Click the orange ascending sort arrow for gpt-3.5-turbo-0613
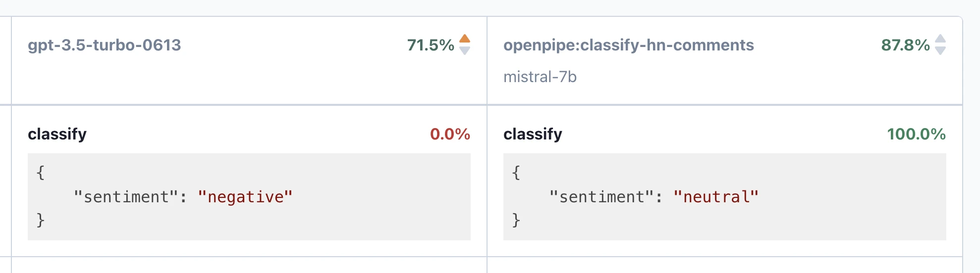The width and height of the screenshot is (980, 273). [465, 39]
